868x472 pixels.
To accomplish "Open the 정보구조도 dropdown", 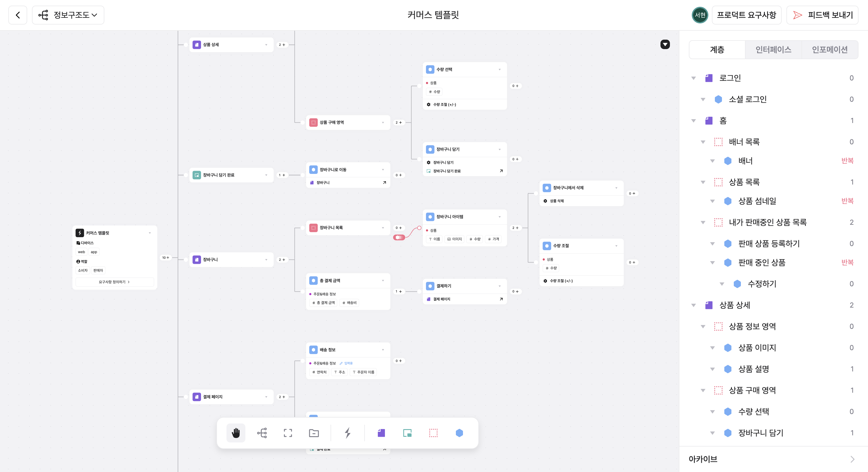I will click(x=68, y=15).
